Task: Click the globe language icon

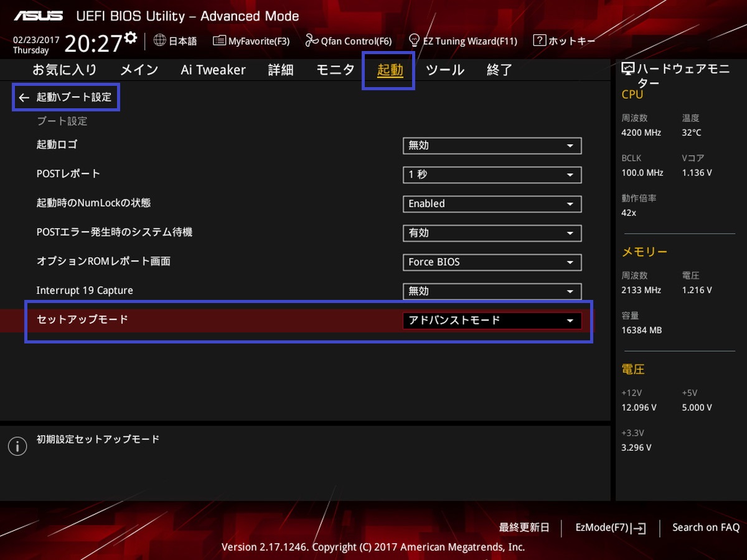Action: pyautogui.click(x=159, y=40)
